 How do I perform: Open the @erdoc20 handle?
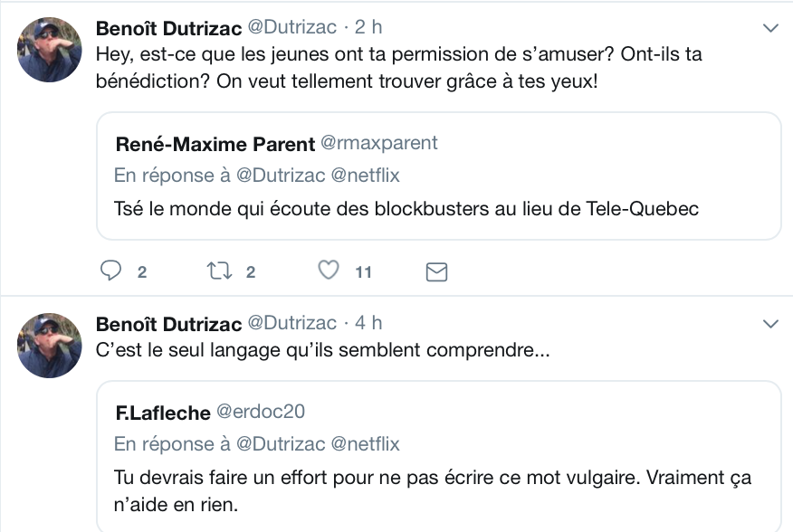point(261,412)
